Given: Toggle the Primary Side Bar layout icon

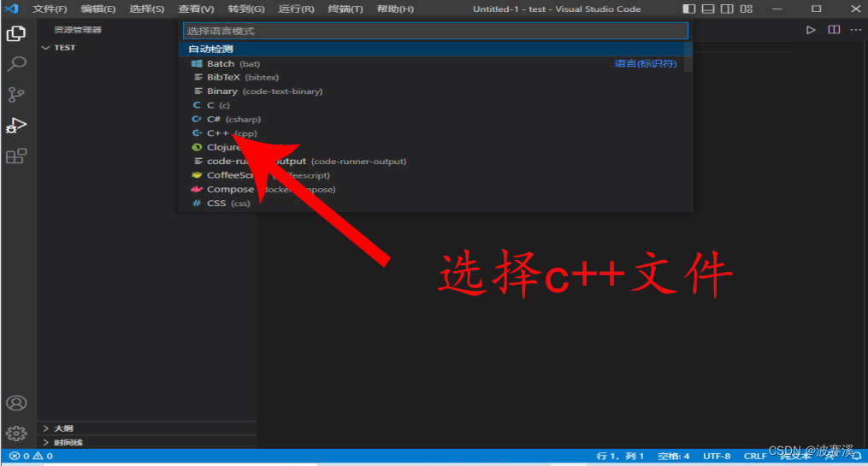Looking at the screenshot, I should (x=688, y=9).
